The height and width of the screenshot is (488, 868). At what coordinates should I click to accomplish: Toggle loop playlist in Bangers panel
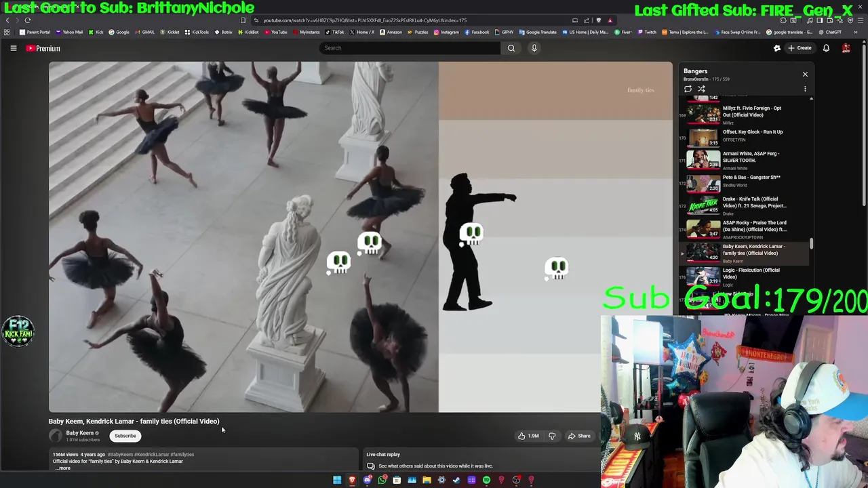[x=688, y=89]
